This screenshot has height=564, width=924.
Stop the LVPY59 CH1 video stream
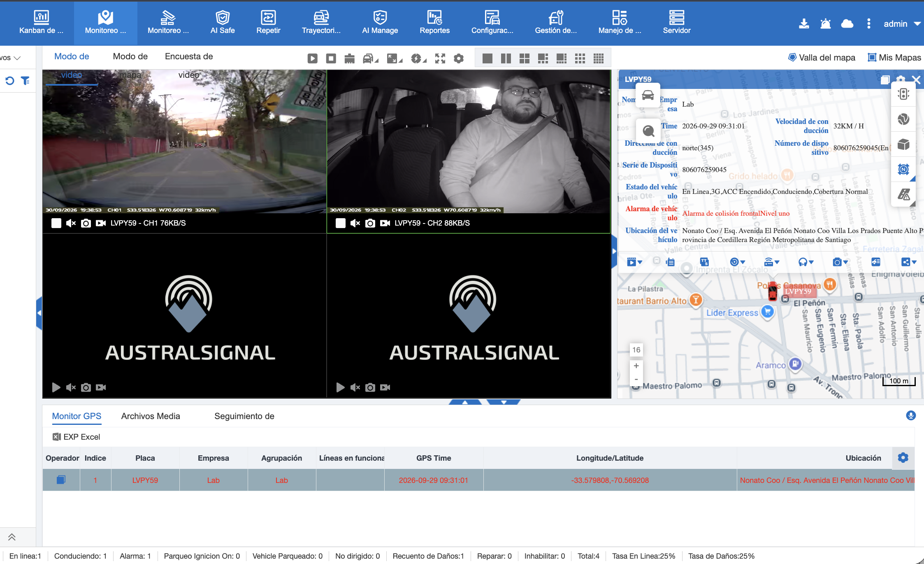click(x=56, y=223)
